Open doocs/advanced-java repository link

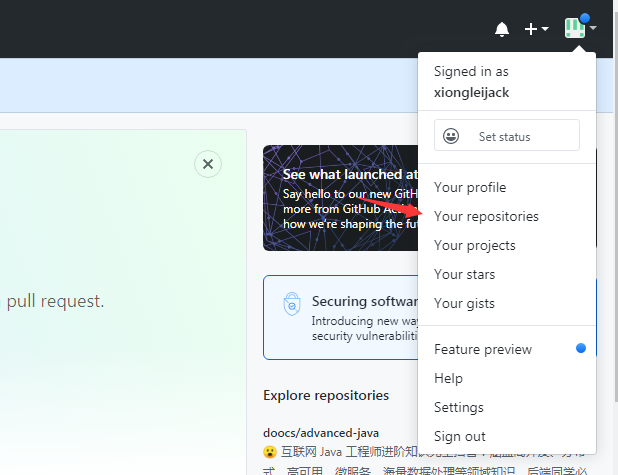pos(321,433)
